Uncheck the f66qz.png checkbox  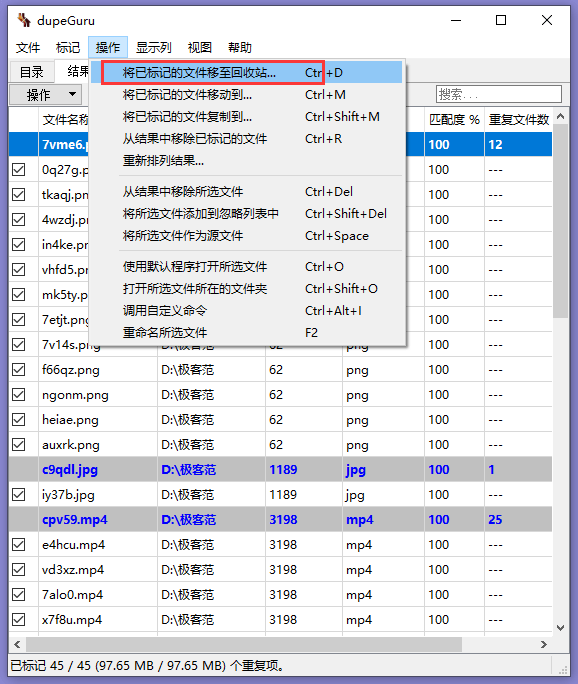coord(19,369)
